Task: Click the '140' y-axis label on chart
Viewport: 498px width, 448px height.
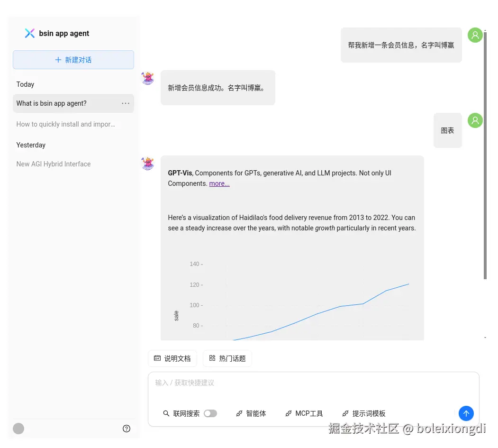Action: point(194,264)
